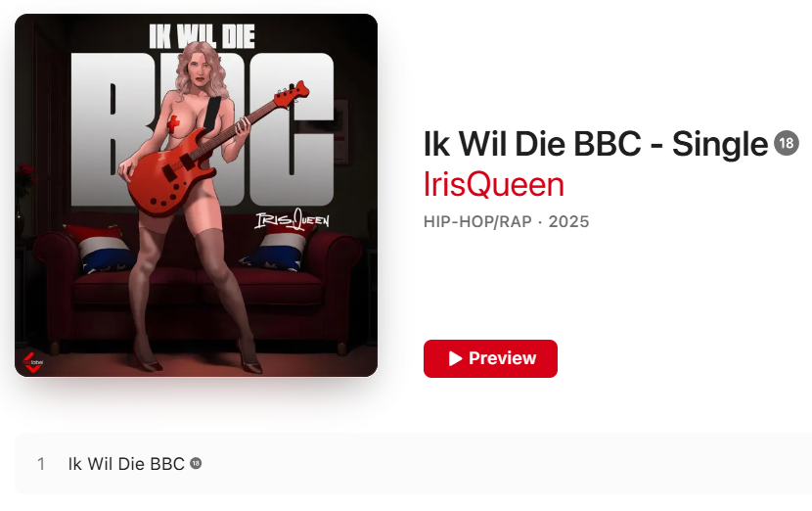812x511 pixels.
Task: Click the 18 explicit badge beside album title
Action: [x=787, y=143]
